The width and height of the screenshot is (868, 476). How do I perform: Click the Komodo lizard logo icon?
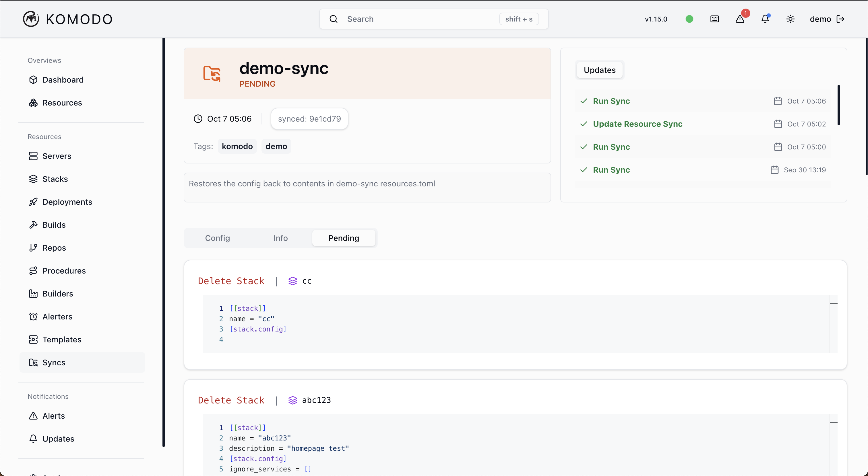31,19
